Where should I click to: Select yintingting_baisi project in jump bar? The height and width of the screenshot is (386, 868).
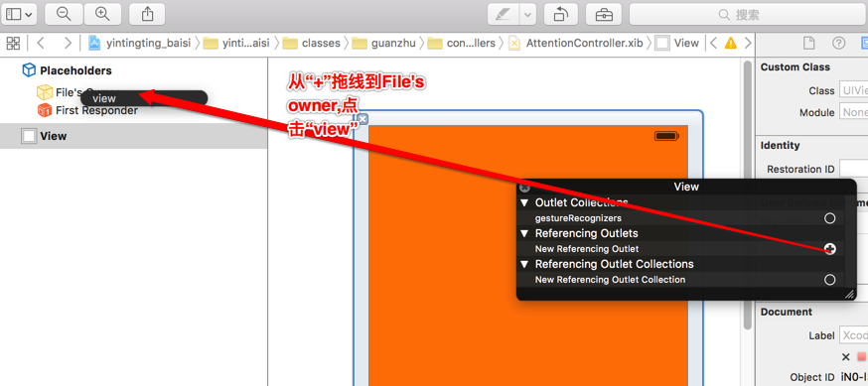click(139, 43)
